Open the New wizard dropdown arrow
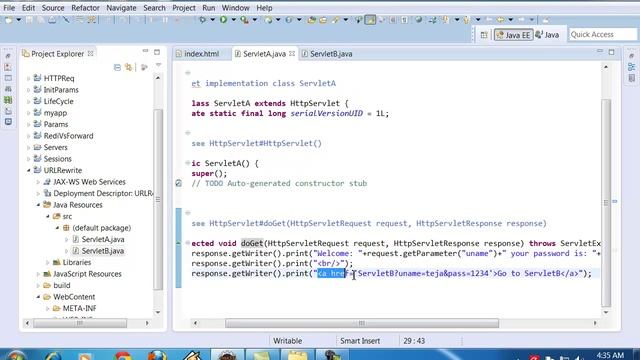This screenshot has height=360, width=640. (18, 20)
